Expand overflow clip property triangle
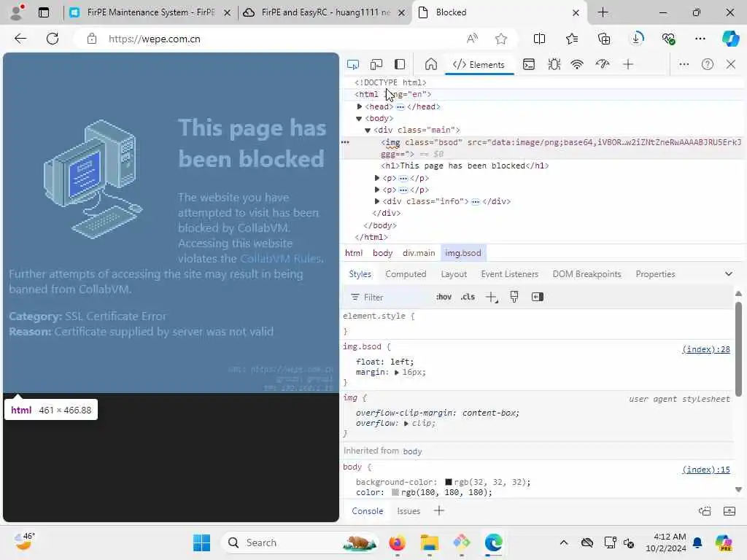 [x=406, y=424]
